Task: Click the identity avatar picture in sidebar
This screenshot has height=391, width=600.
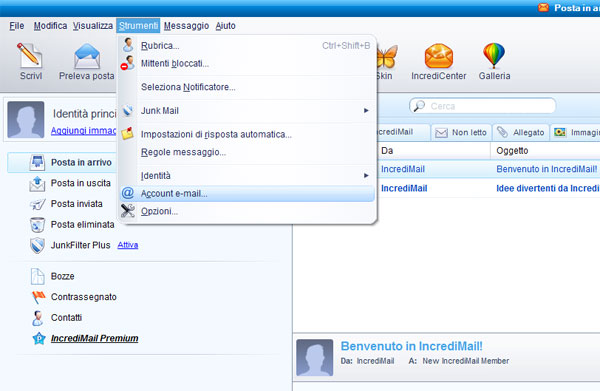Action: coord(26,119)
